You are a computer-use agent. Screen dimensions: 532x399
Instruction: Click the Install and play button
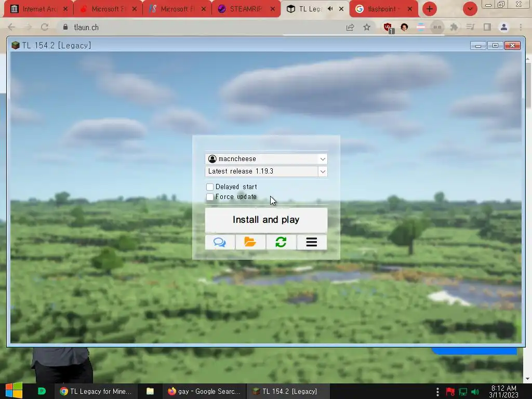tap(267, 220)
